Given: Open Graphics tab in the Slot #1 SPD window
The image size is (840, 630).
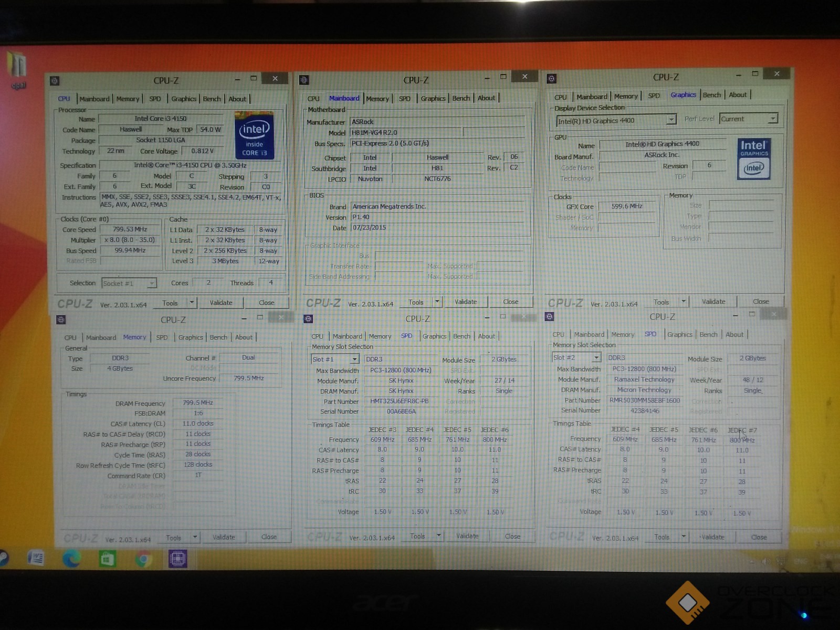Looking at the screenshot, I should tap(435, 336).
